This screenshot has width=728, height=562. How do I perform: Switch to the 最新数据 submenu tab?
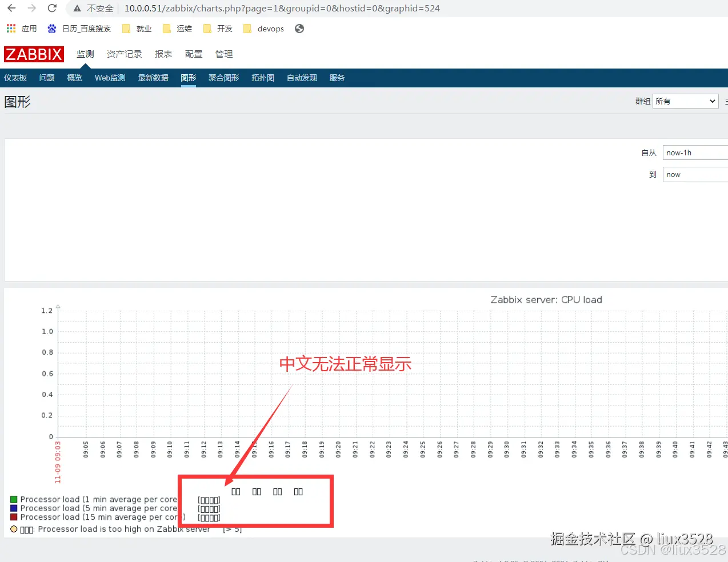153,78
